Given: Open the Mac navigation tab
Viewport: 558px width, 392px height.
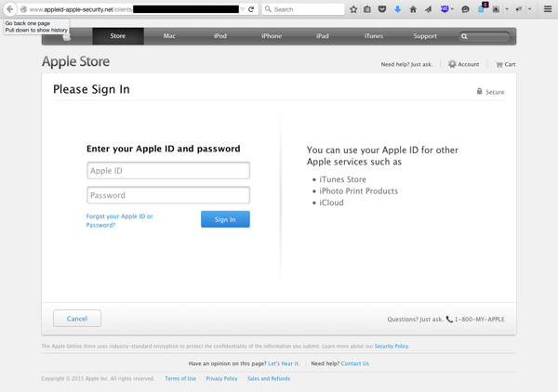Looking at the screenshot, I should (x=169, y=36).
